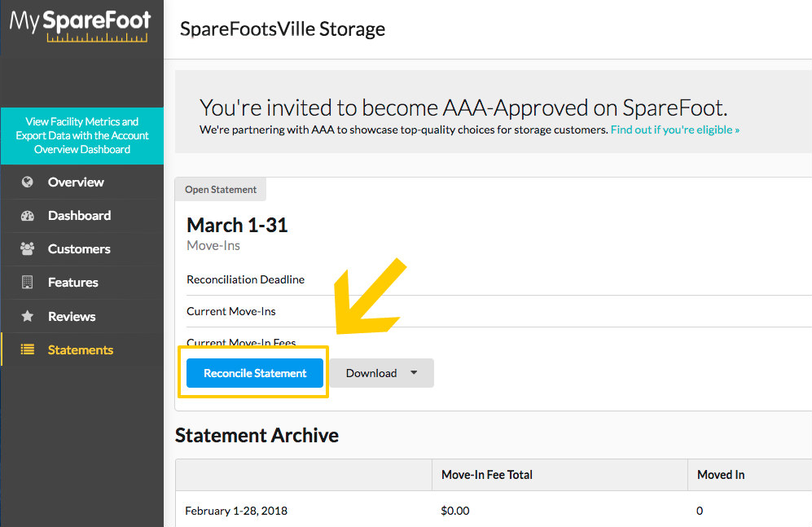Click the Features building icon

[28, 282]
